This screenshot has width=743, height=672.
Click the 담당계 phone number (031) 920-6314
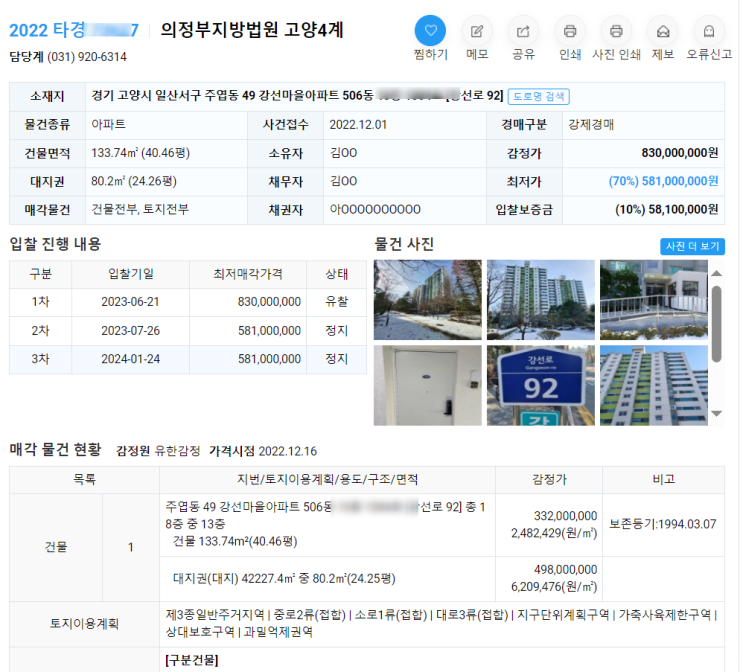click(x=87, y=57)
